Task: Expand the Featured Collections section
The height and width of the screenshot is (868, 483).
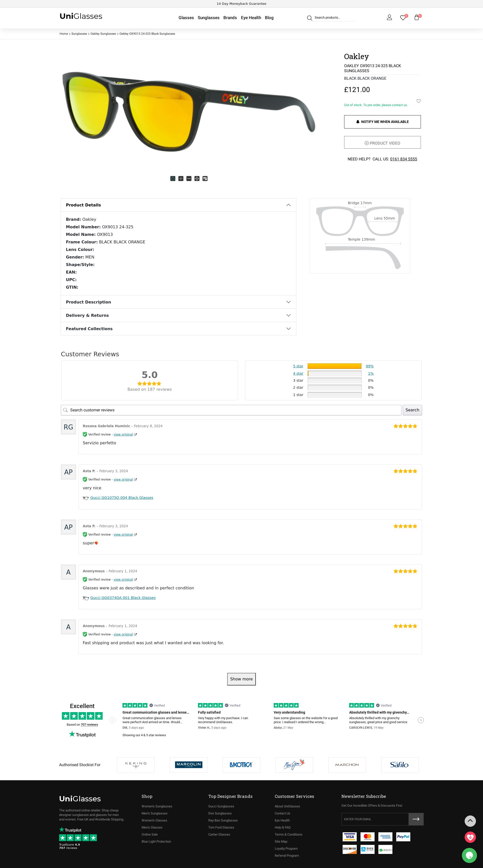Action: click(178, 329)
